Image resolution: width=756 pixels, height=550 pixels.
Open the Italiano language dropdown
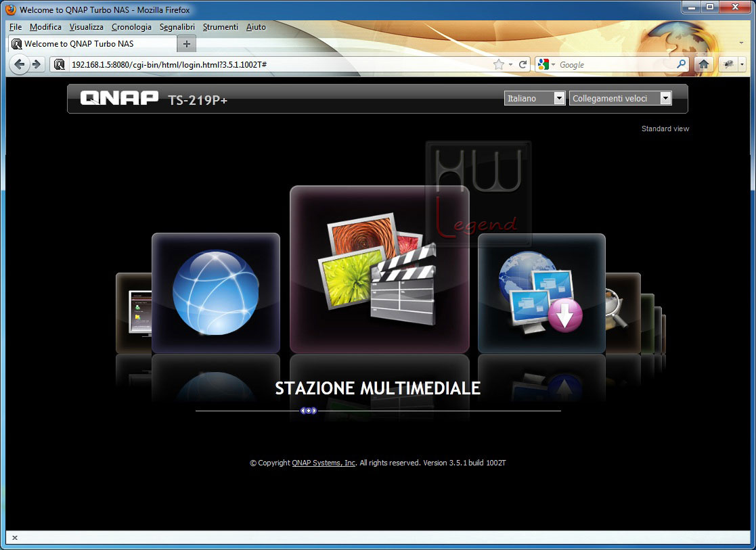click(x=534, y=98)
